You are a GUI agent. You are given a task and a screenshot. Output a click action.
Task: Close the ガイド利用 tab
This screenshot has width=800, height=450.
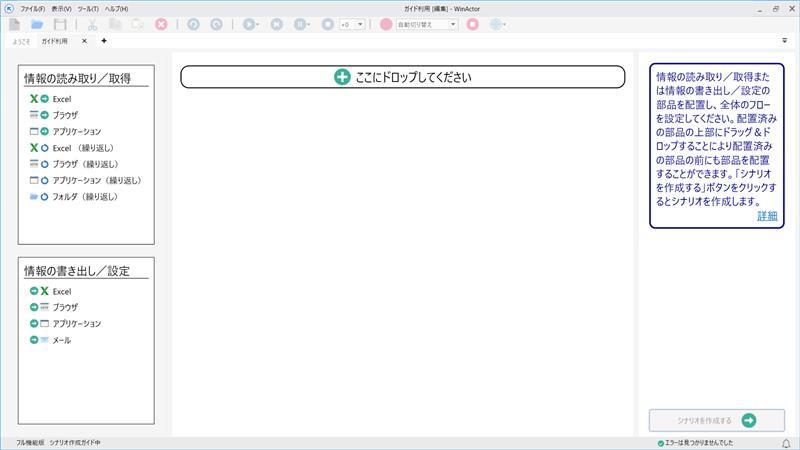pos(84,41)
